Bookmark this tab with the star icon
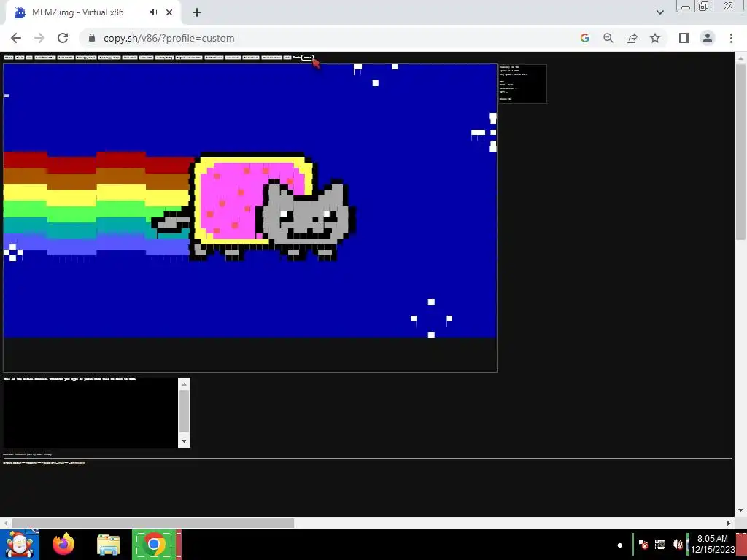 655,38
